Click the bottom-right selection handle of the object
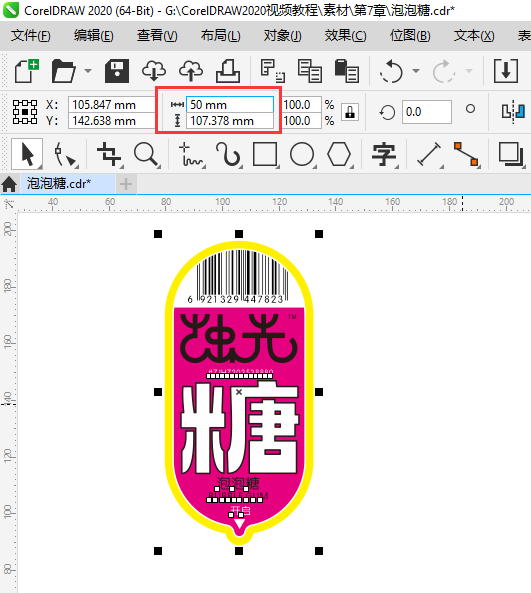This screenshot has height=593, width=531. 319,551
